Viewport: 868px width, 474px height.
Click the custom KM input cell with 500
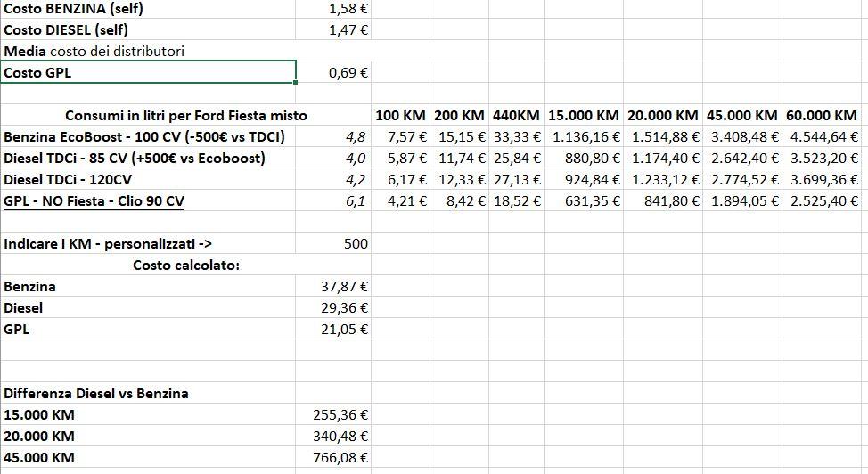333,243
